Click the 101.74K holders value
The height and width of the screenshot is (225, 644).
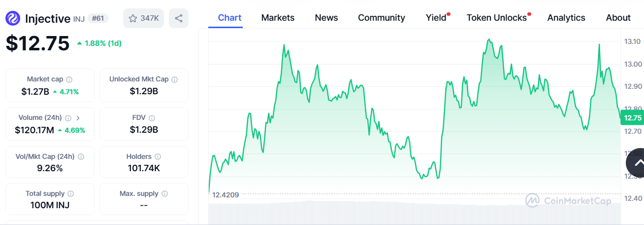click(x=144, y=168)
